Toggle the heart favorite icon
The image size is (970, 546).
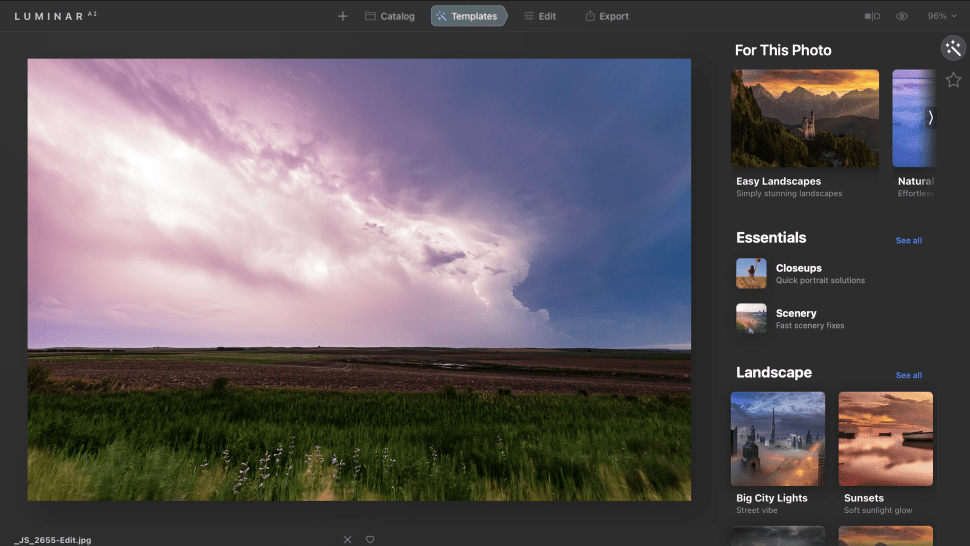(370, 539)
